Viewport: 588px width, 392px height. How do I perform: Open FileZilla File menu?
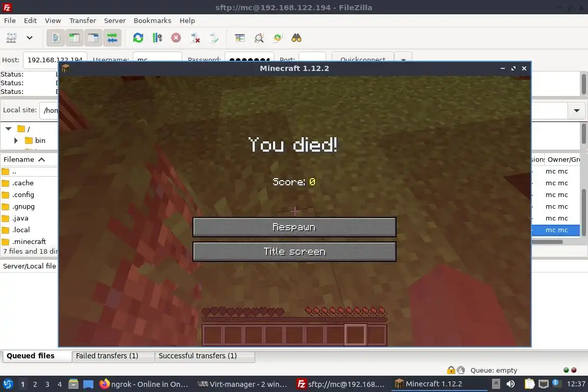10,20
